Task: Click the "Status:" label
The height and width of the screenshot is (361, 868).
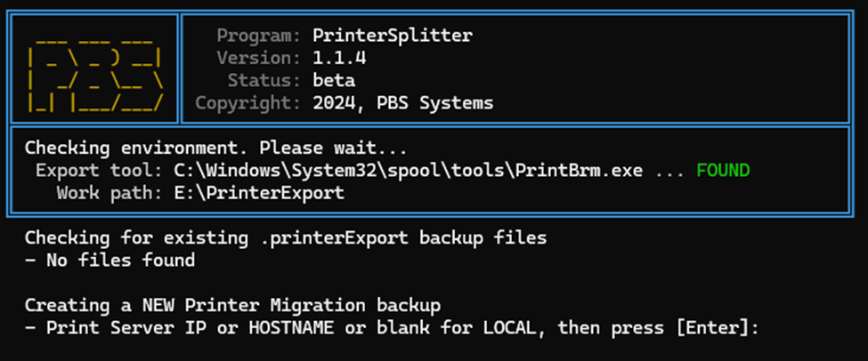Action: pyautogui.click(x=264, y=81)
